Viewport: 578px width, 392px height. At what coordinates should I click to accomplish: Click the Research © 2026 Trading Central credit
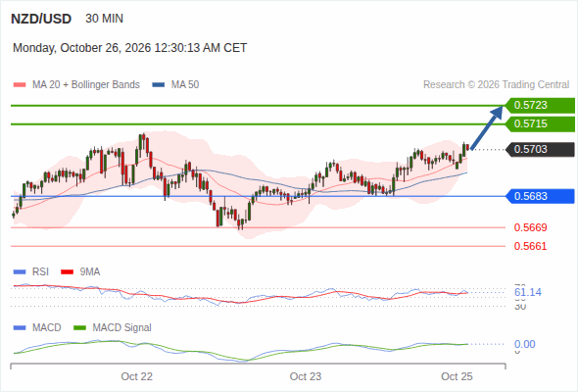click(496, 85)
